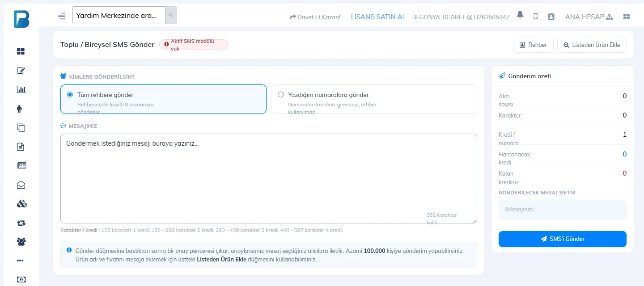Image resolution: width=644 pixels, height=286 pixels.
Task: Click into the message text area
Action: (269, 178)
